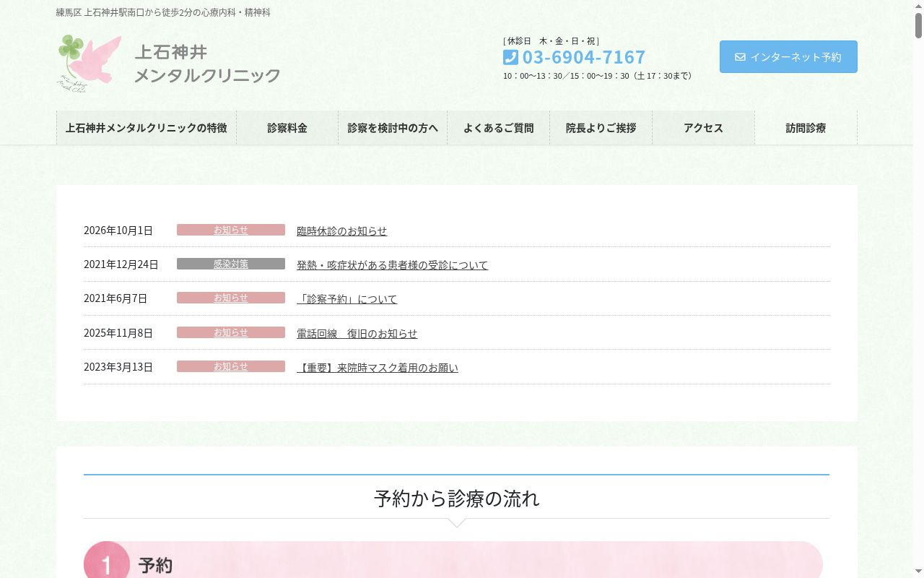The width and height of the screenshot is (924, 578).
Task: Open the インターネット予約 button
Action: pos(788,57)
